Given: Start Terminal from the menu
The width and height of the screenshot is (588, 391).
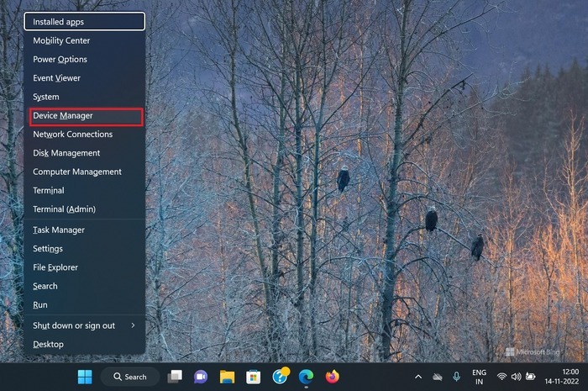Looking at the screenshot, I should tap(84, 191).
